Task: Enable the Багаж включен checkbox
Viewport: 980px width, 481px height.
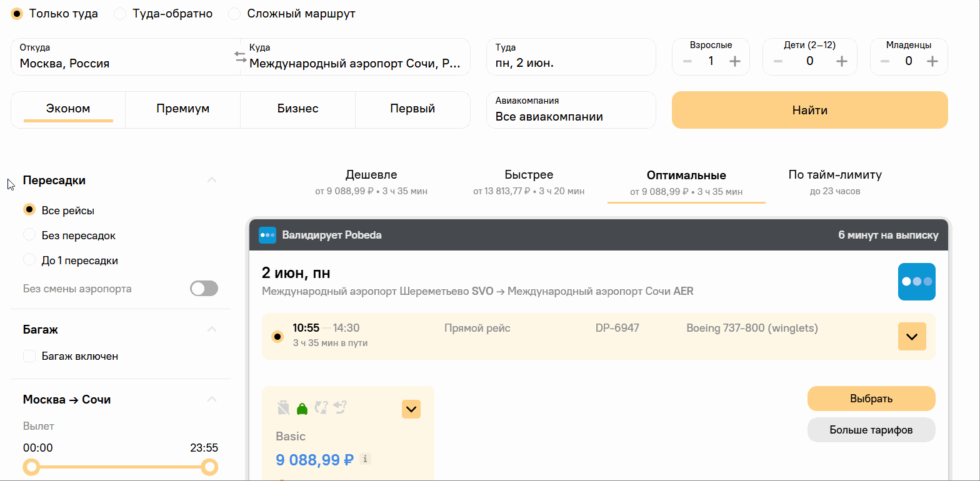Action: point(29,356)
